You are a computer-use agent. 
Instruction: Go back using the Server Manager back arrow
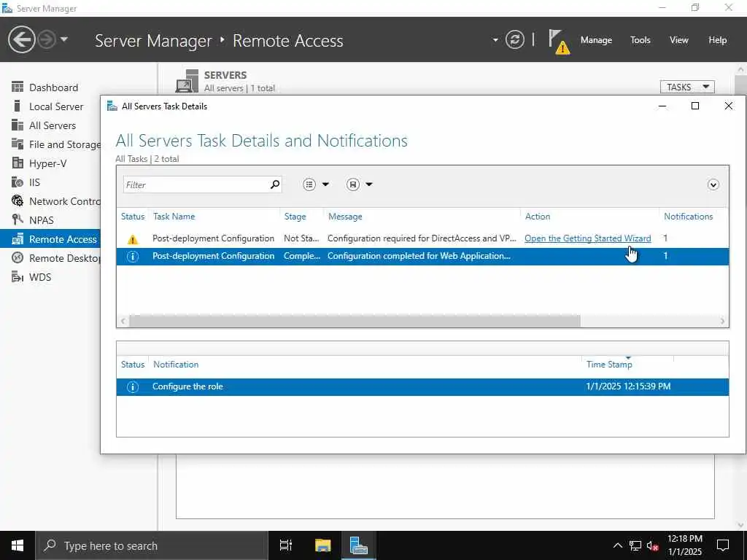point(21,39)
